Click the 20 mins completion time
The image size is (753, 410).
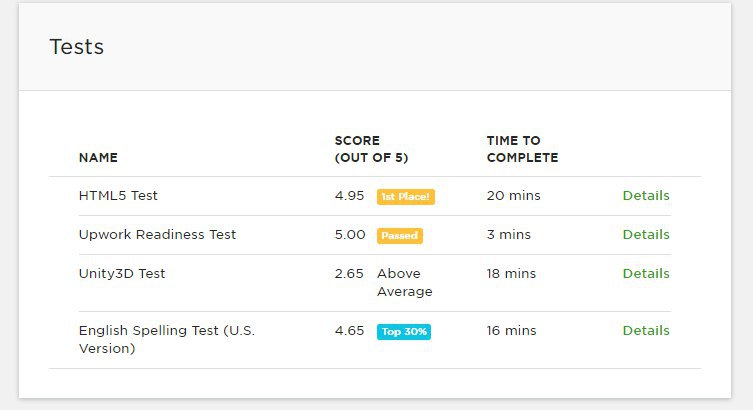(x=513, y=196)
